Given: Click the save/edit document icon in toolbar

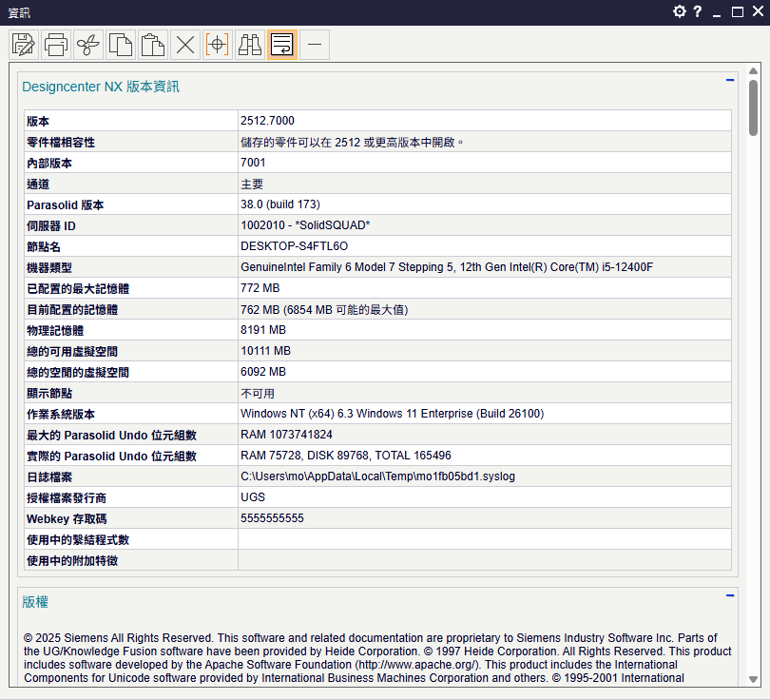Looking at the screenshot, I should (x=24, y=45).
